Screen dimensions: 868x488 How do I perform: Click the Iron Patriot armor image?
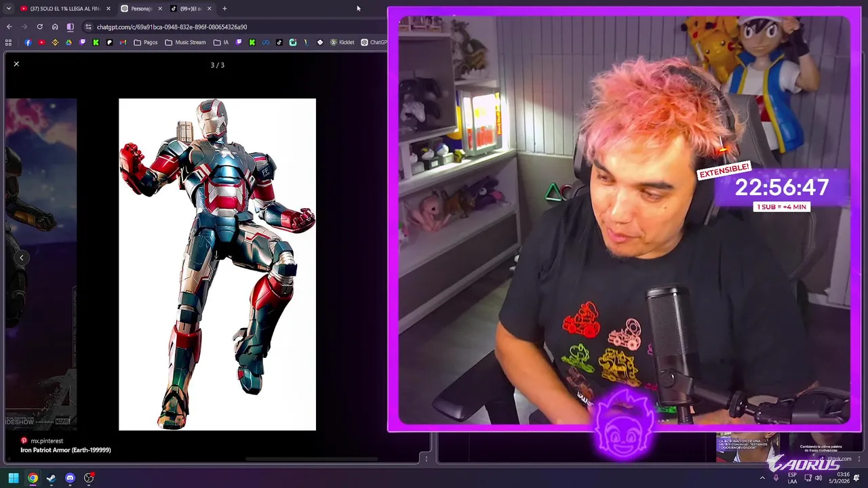(x=217, y=264)
